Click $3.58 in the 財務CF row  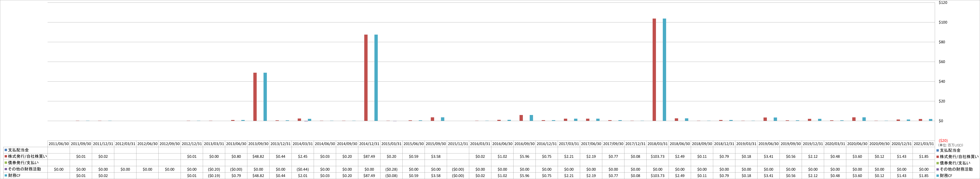[436, 175]
